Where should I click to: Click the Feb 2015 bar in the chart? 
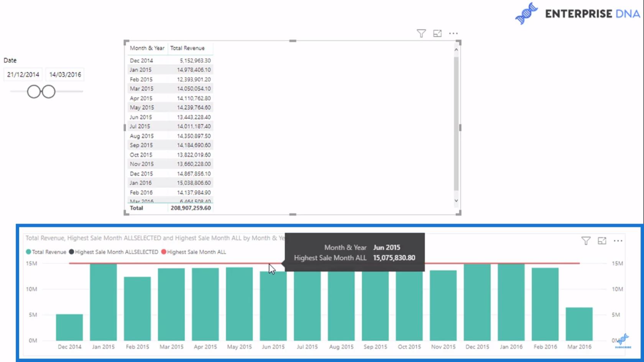tap(137, 309)
